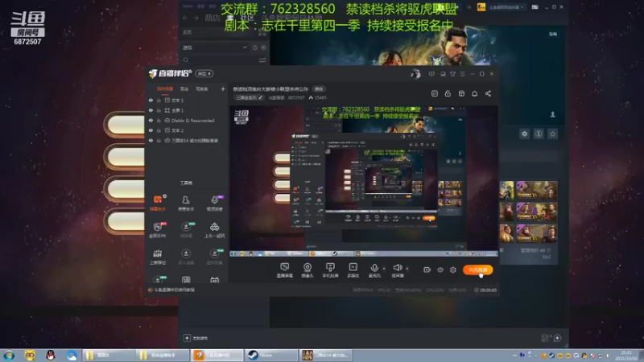Click the 修改 button beside stream title
The width and height of the screenshot is (644, 362).
pyautogui.click(x=319, y=89)
